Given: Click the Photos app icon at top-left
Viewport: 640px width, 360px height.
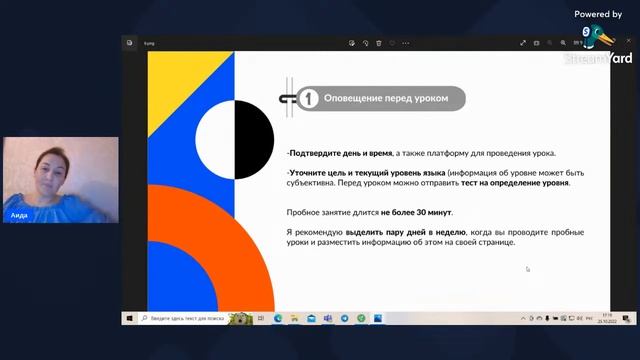Looking at the screenshot, I should (x=129, y=43).
